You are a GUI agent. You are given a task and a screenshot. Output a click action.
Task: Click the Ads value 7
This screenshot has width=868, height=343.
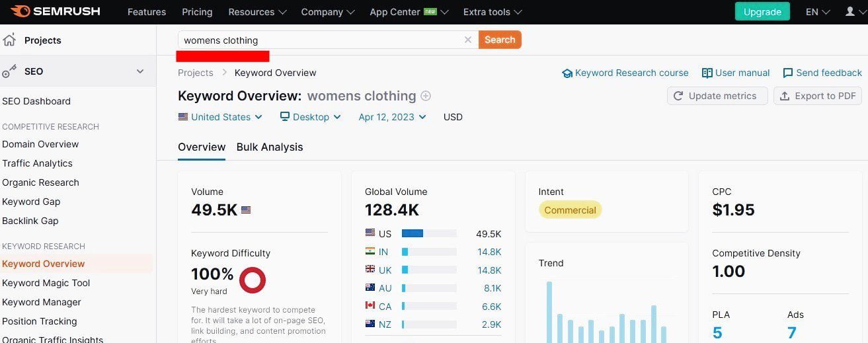coord(792,332)
